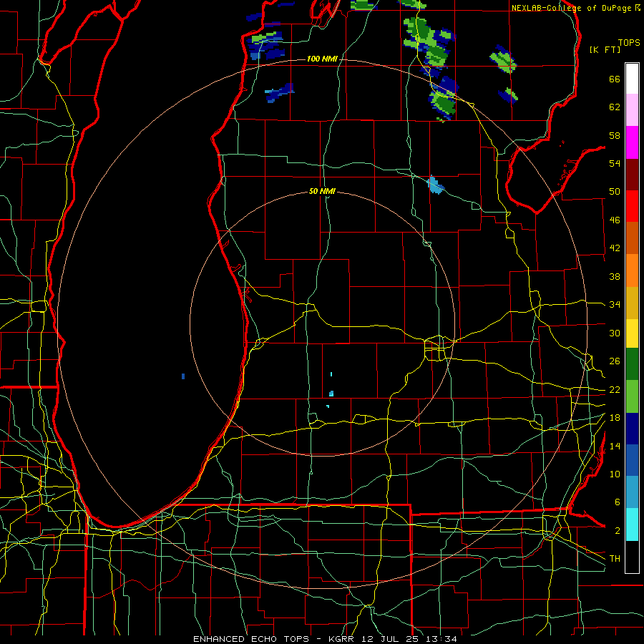Viewport: 644px width, 644px height.
Task: Click the "58" legend value
Action: 615,135
